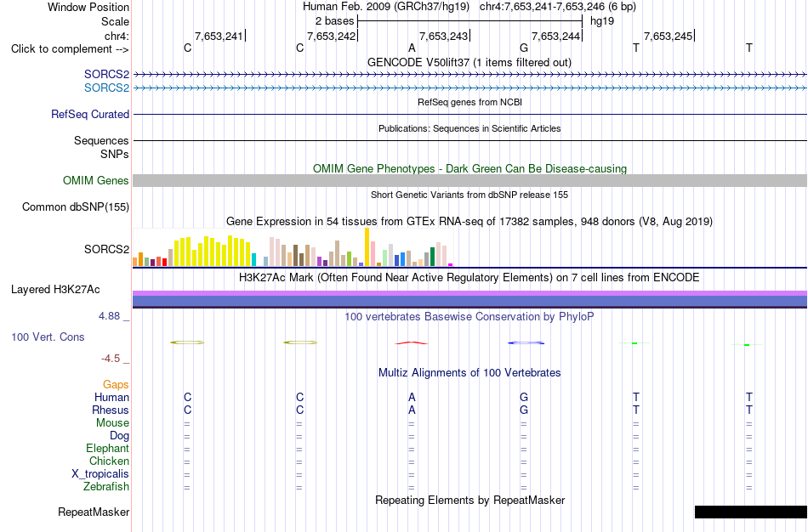Click the orange Gaps label
The width and height of the screenshot is (808, 532).
coord(116,385)
